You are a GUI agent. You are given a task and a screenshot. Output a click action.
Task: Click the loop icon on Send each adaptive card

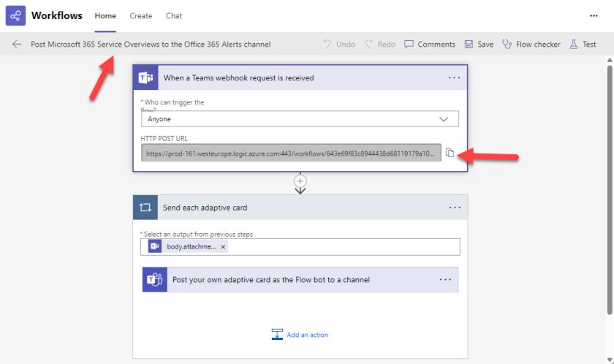[x=145, y=208]
